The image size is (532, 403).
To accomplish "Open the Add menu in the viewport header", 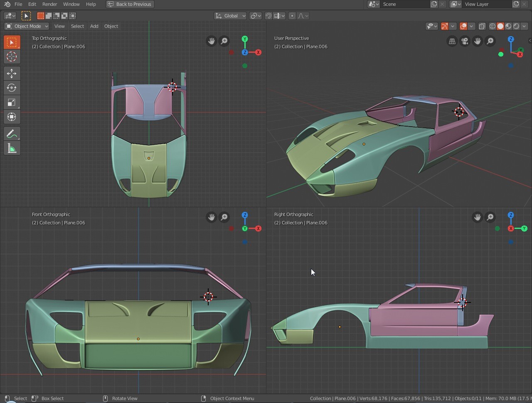I will pyautogui.click(x=94, y=26).
